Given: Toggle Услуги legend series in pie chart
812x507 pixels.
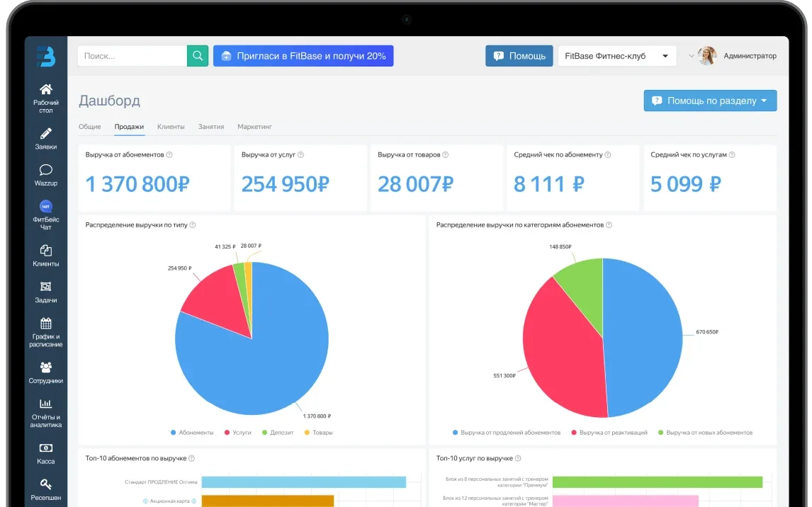Looking at the screenshot, I should pyautogui.click(x=237, y=433).
